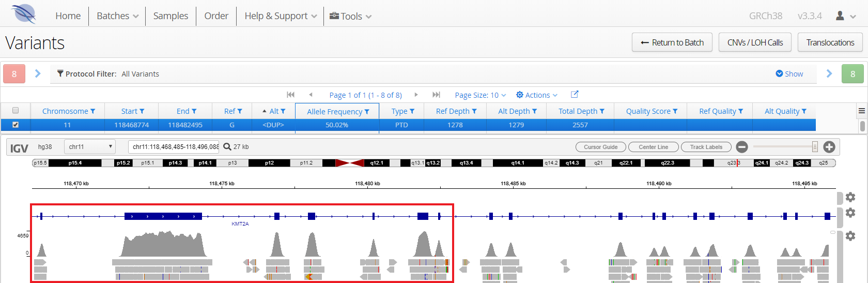Image resolution: width=868 pixels, height=283 pixels.
Task: Click the KMT2A gene label
Action: pos(240,224)
